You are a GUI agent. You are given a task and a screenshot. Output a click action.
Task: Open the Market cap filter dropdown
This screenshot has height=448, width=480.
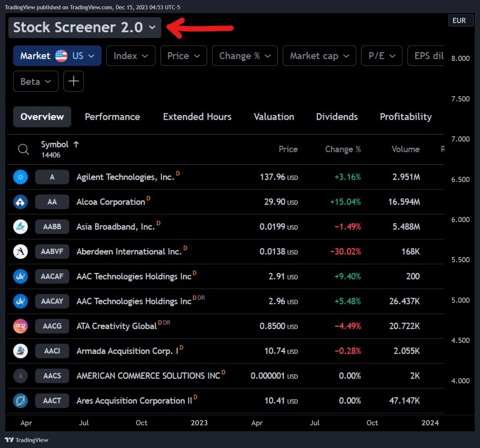[x=319, y=56]
